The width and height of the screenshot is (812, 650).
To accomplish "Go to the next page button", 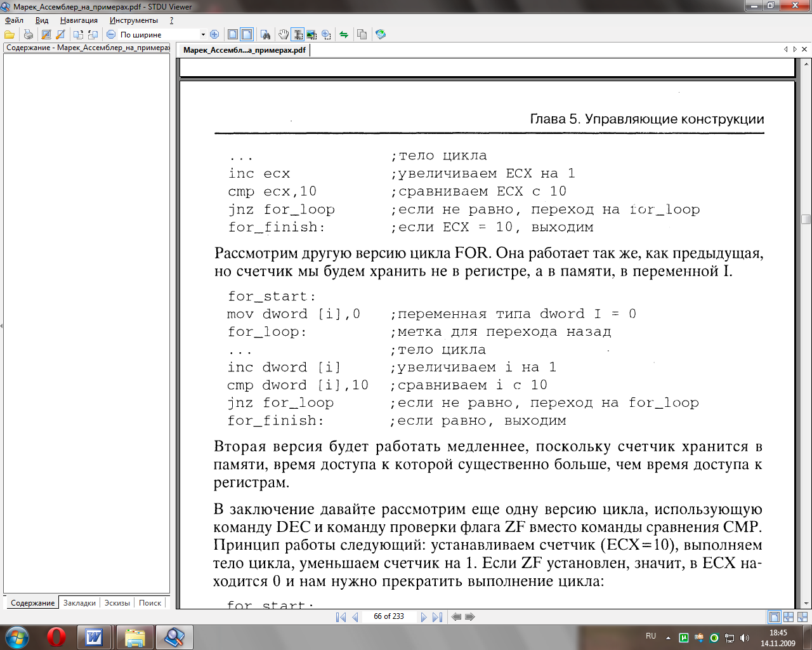I will 423,617.
